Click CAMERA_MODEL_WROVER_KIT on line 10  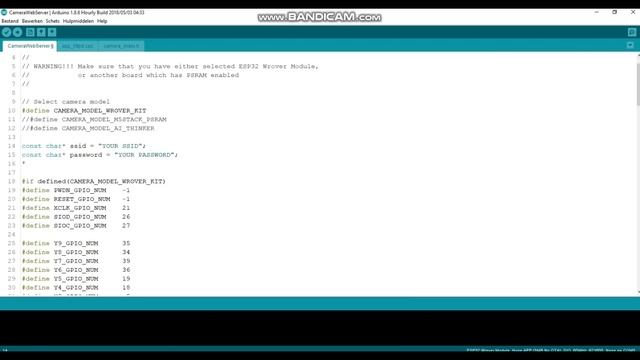point(100,111)
